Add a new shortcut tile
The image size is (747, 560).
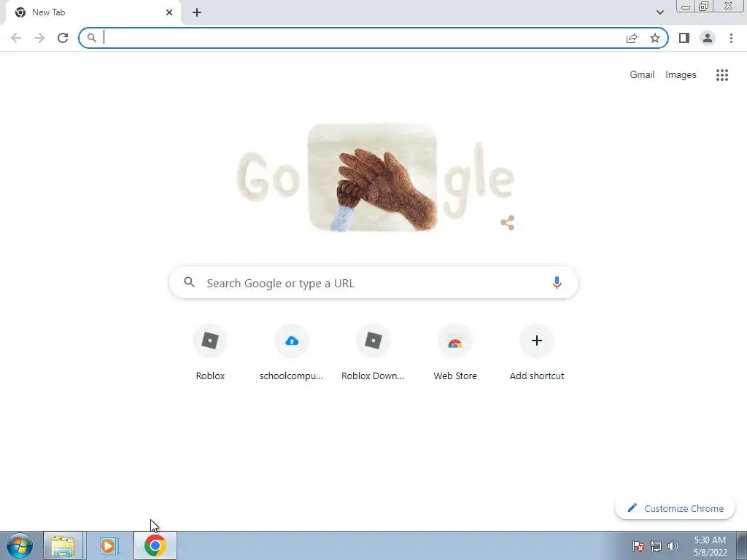point(536,352)
